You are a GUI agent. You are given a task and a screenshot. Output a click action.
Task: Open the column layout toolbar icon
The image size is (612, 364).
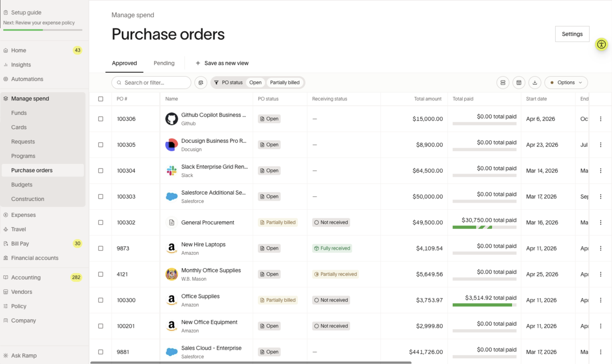coord(519,83)
